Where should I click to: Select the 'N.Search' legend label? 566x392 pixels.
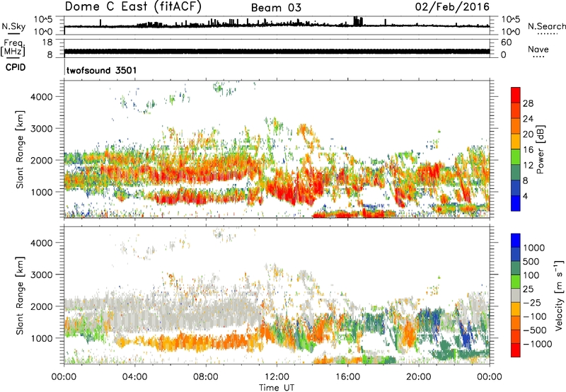pos(547,26)
